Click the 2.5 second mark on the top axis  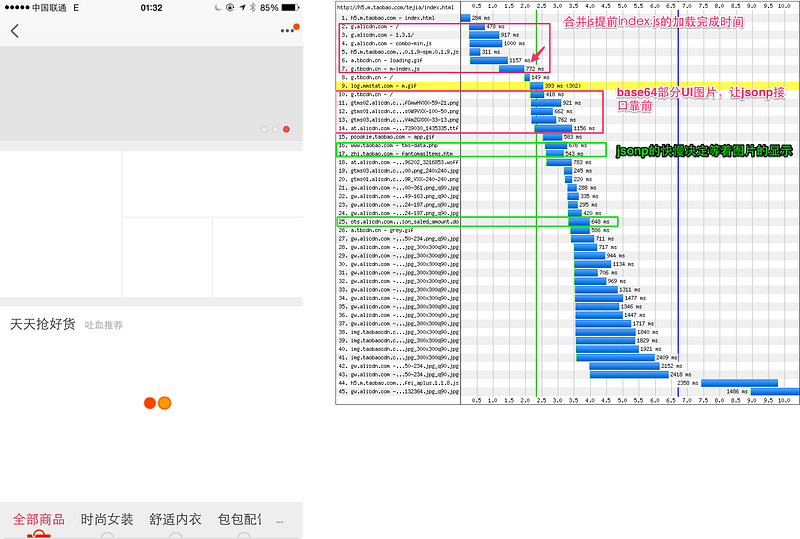point(541,6)
